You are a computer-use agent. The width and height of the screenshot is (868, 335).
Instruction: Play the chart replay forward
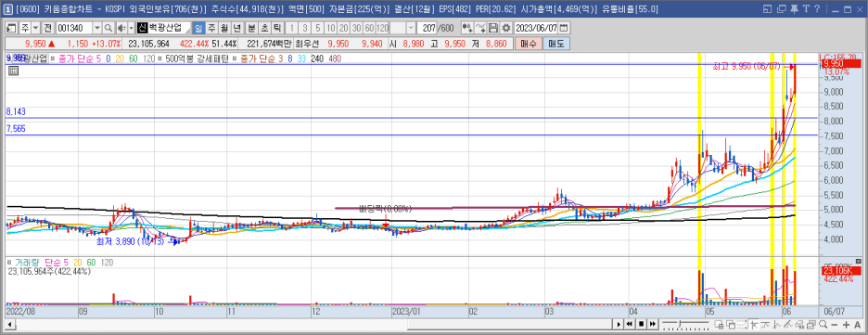[619, 324]
